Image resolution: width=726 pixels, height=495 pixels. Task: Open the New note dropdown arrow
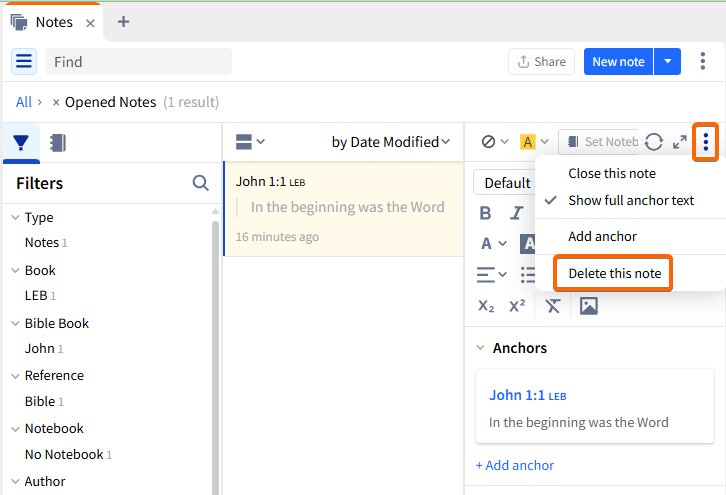667,61
